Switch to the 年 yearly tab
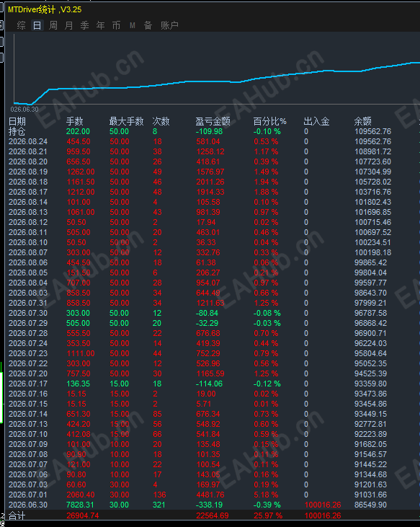Image resolution: width=420 pixels, height=527 pixels. 100,25
